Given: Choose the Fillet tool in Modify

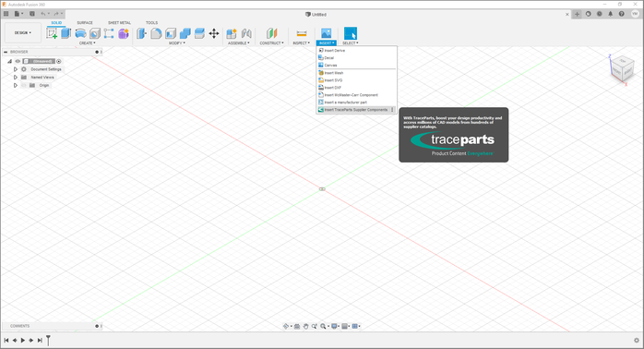Looking at the screenshot, I should click(x=156, y=33).
